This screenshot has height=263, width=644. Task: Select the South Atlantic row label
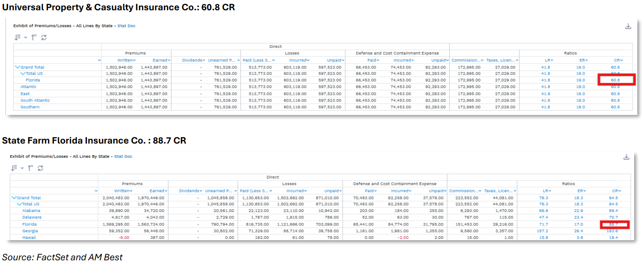coord(35,100)
